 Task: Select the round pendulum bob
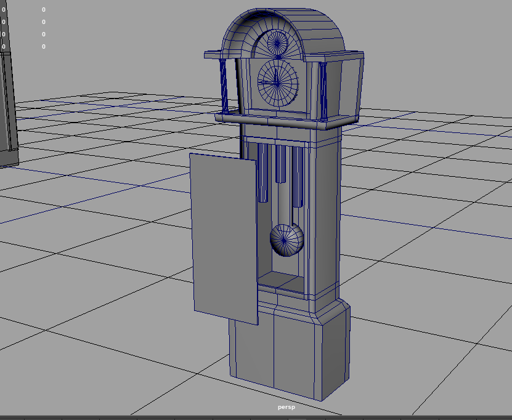point(286,240)
